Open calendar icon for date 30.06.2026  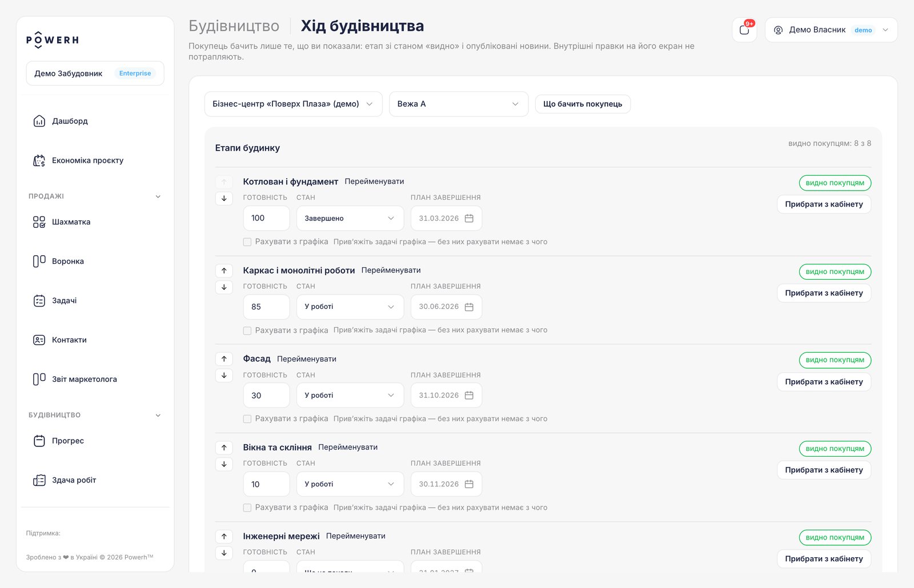click(469, 307)
